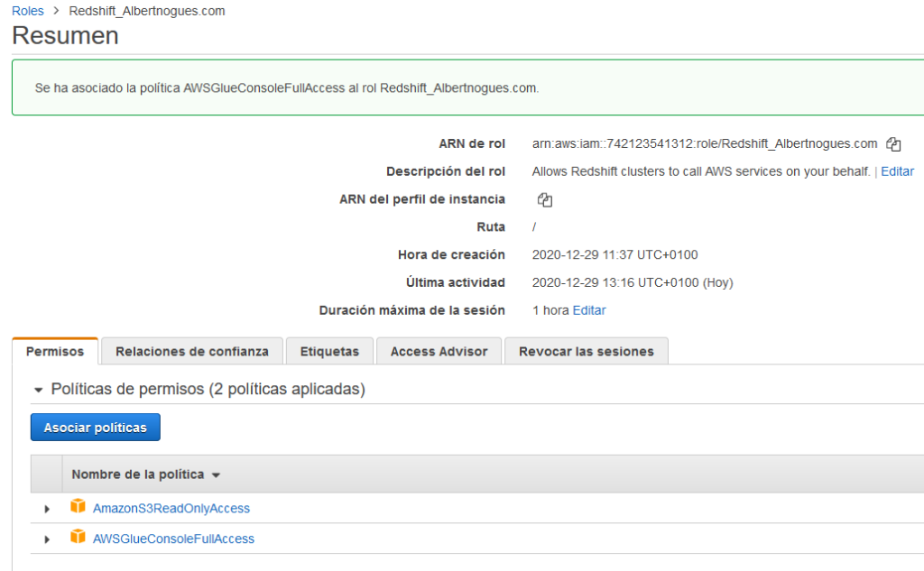
Task: Edit the role description via Editar
Action: [898, 171]
